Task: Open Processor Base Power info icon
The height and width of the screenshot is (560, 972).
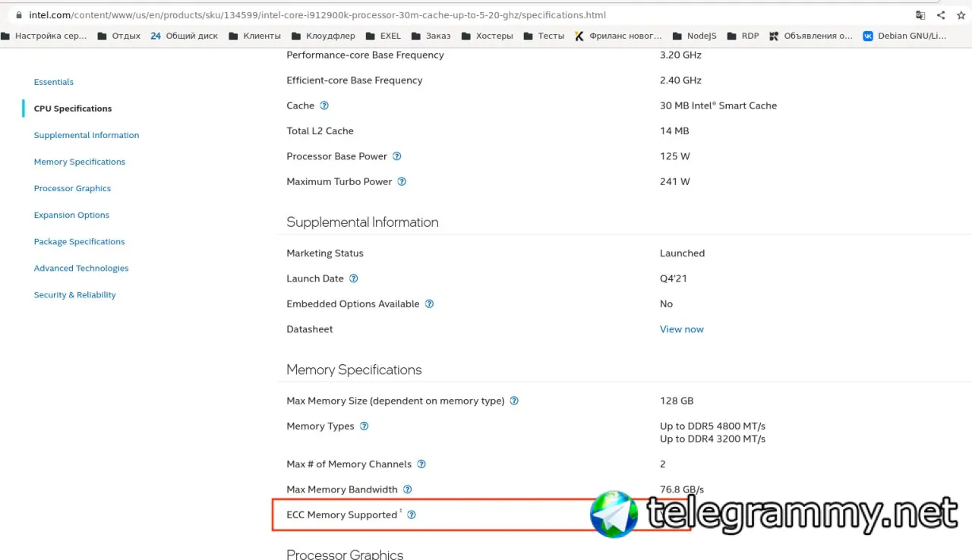Action: (396, 156)
